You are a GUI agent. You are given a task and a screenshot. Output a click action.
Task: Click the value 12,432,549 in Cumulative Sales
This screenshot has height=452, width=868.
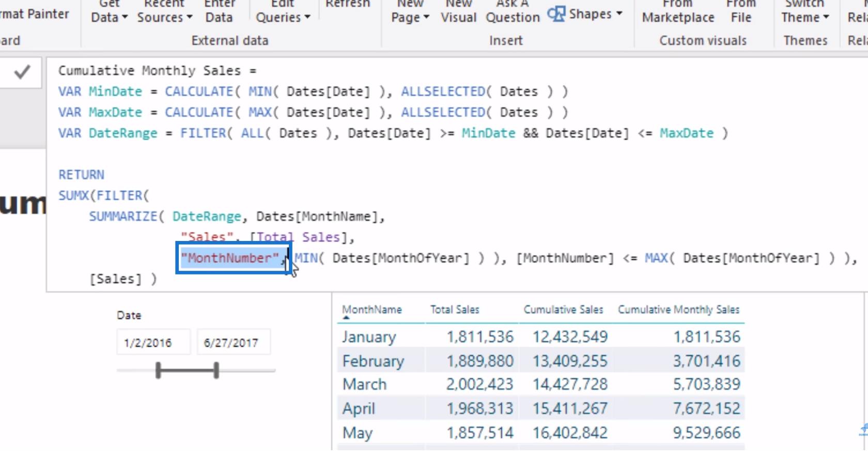coord(570,337)
